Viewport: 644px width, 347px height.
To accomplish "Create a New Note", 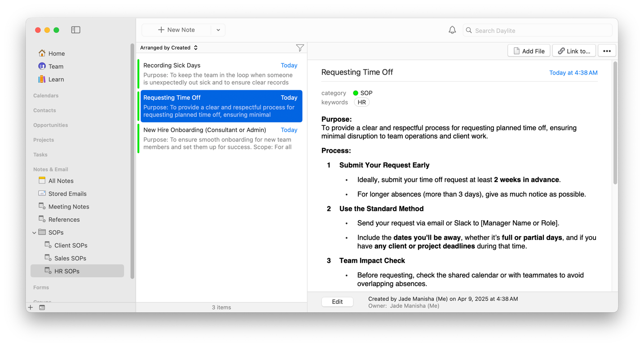I will pos(176,30).
